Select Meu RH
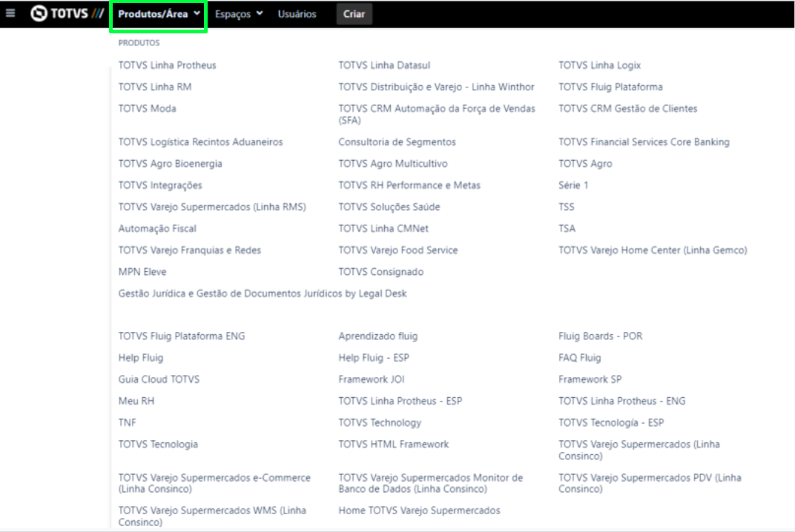The image size is (795, 532). point(136,402)
